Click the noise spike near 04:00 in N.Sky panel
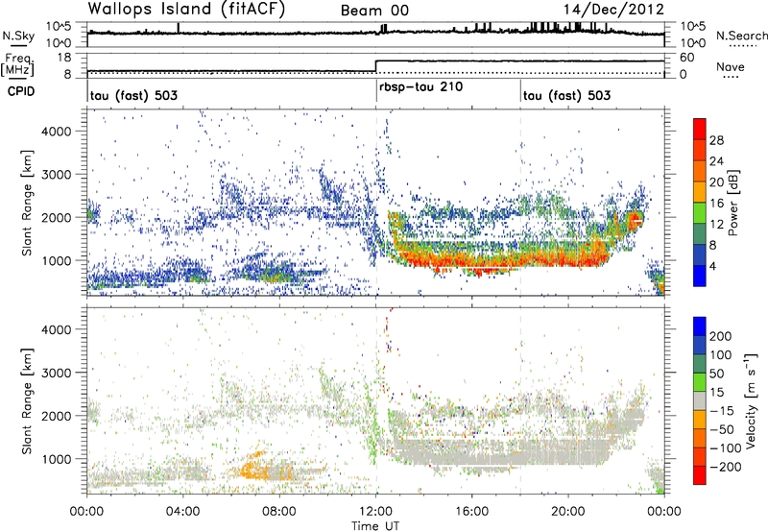The height and width of the screenshot is (532, 768). pos(179,28)
